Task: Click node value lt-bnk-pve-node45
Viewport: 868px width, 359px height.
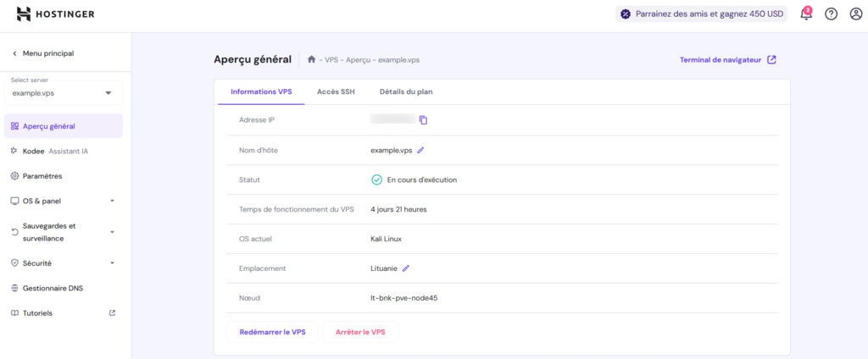Action: [x=404, y=298]
